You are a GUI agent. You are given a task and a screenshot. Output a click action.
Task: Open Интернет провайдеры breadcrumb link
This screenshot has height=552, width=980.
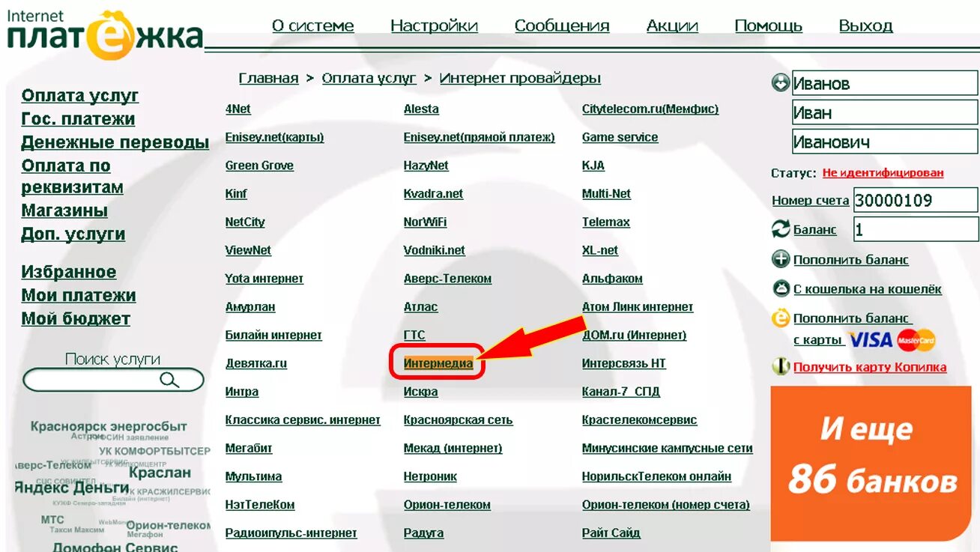coord(520,78)
